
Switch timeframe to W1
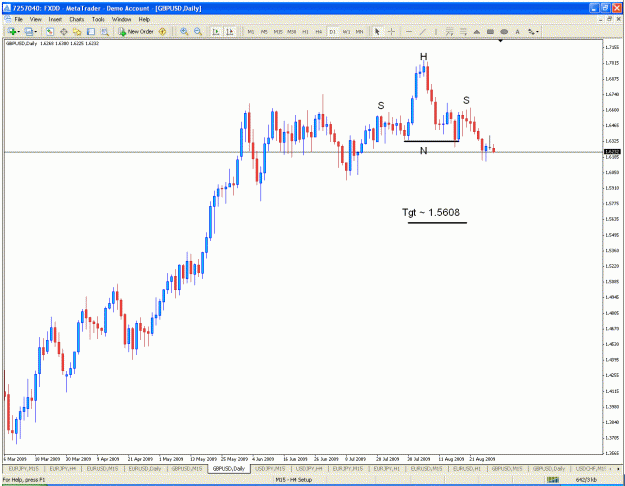tap(346, 31)
